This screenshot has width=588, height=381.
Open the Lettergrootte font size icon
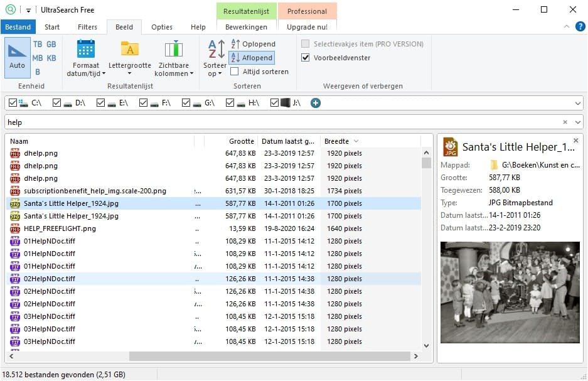(x=129, y=50)
